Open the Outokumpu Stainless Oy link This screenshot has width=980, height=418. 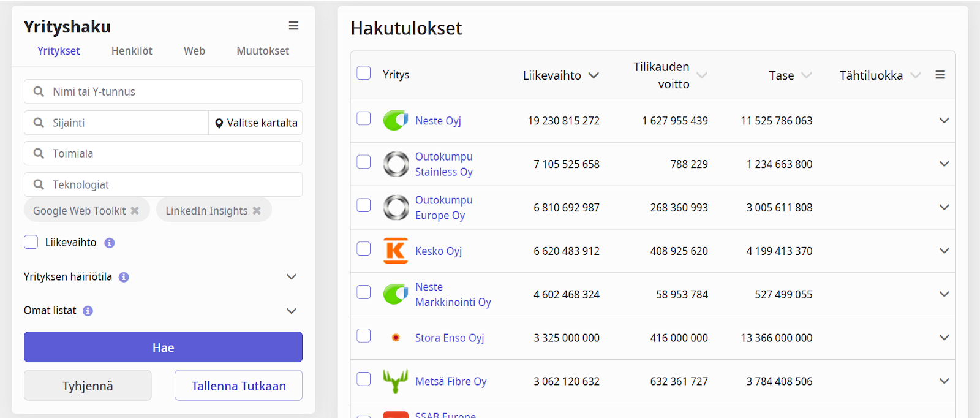[444, 164]
